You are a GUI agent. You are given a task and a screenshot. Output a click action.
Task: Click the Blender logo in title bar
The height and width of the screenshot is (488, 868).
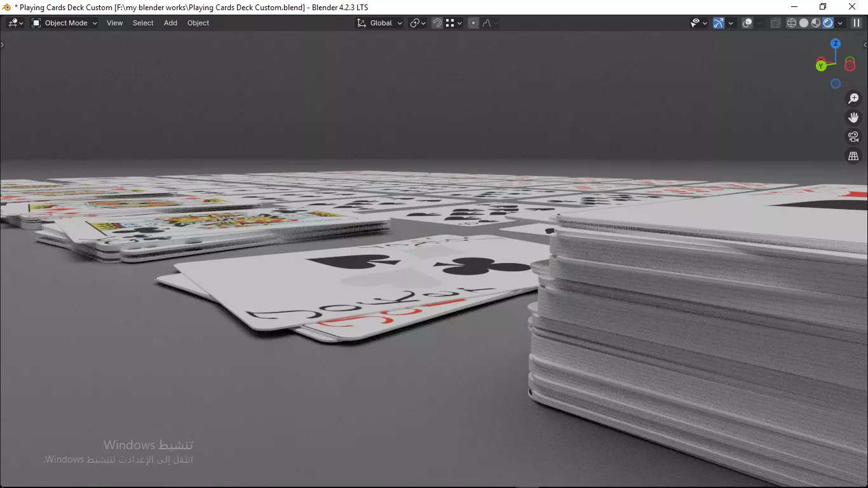point(7,7)
